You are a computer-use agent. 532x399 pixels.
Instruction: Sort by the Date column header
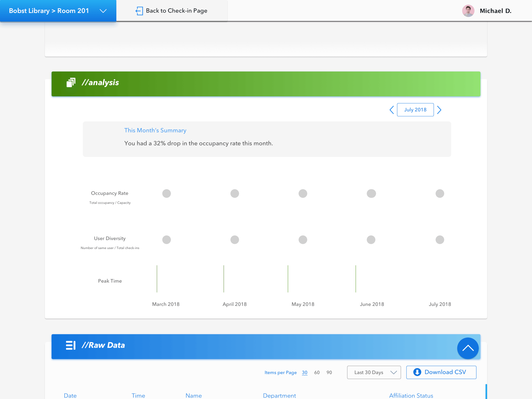(70, 395)
